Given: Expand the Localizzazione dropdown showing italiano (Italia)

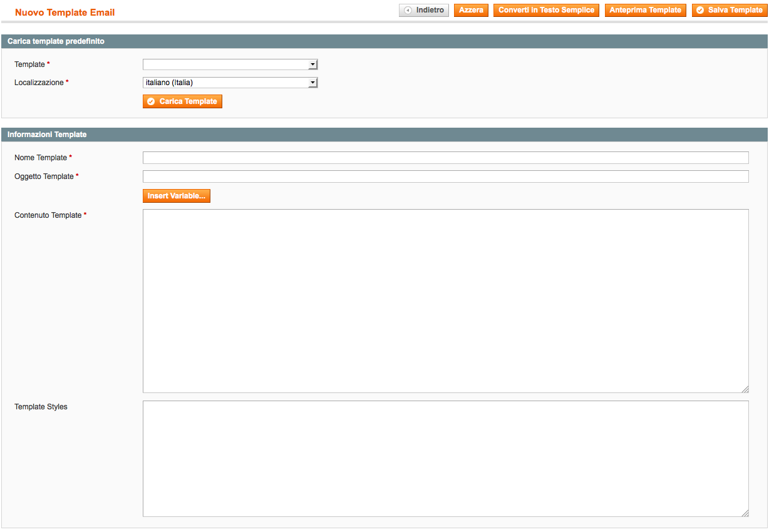Looking at the screenshot, I should [230, 83].
